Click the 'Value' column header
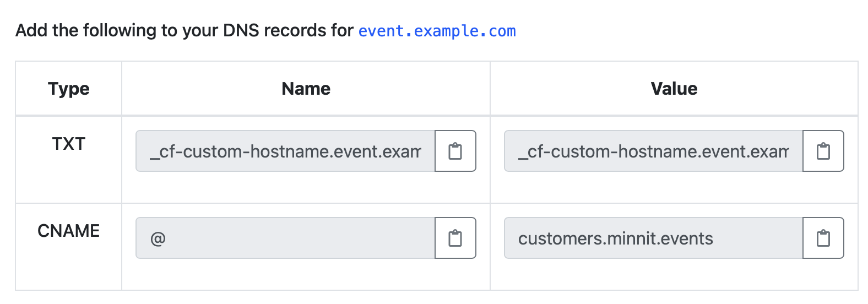This screenshot has height=304, width=868. pos(674,89)
